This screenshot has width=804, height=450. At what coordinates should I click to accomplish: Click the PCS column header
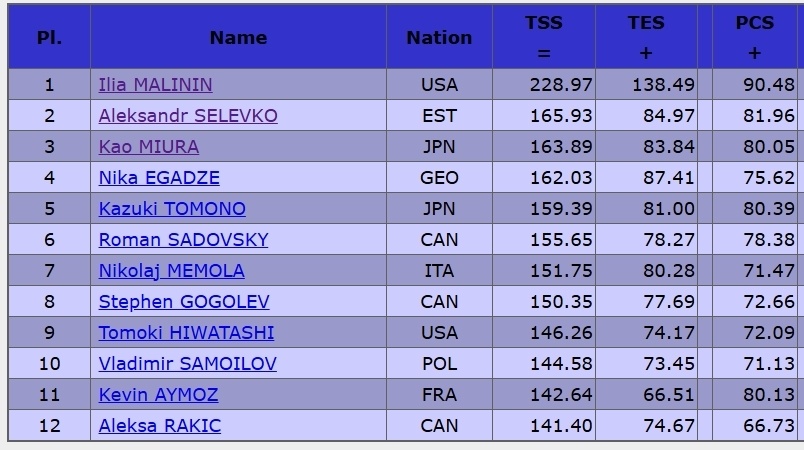pos(755,38)
